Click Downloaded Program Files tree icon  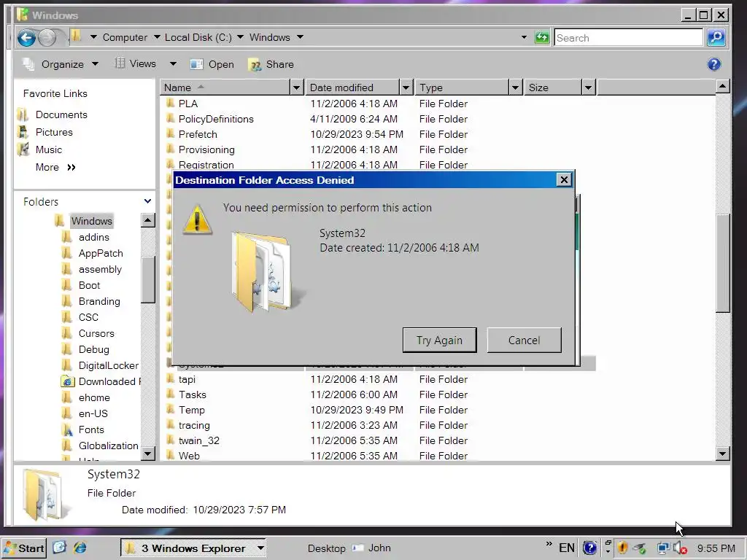coord(68,381)
